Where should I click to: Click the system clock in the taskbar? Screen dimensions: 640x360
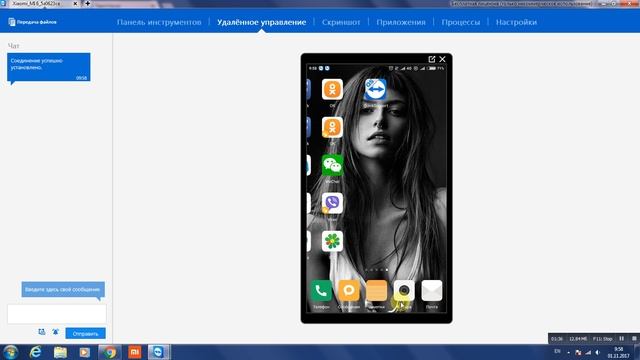point(618,353)
